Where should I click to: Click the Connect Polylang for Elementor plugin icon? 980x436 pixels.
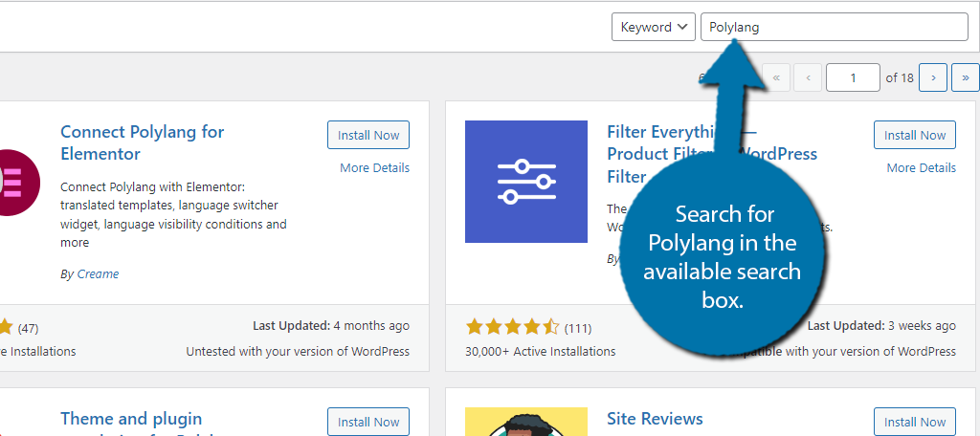point(20,182)
